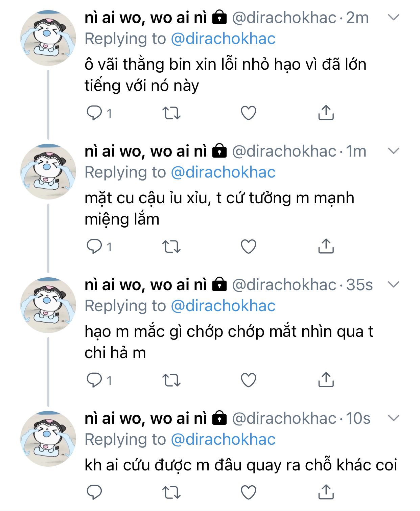Share the tweet posted 1m ago
The height and width of the screenshot is (511, 420).
tap(326, 246)
